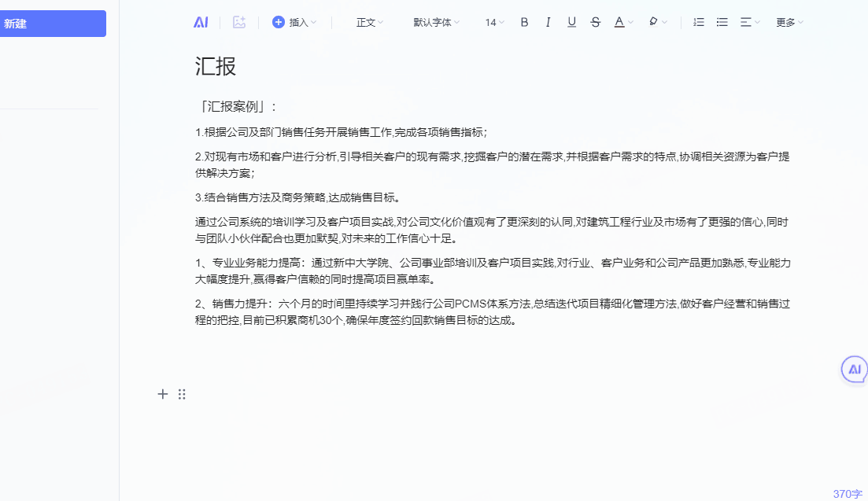Screen dimensions: 868x501
Task: Click the blue plus insert icon
Action: (x=279, y=22)
